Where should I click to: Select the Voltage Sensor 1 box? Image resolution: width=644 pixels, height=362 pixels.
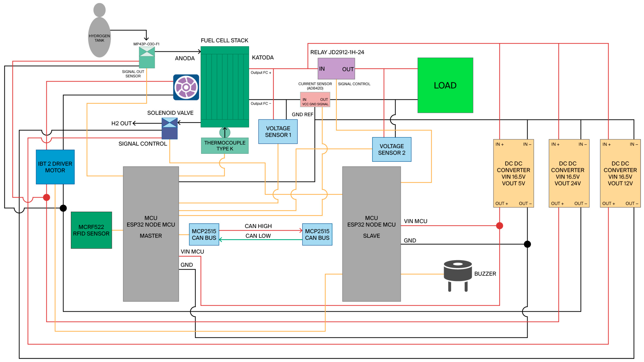[278, 131]
